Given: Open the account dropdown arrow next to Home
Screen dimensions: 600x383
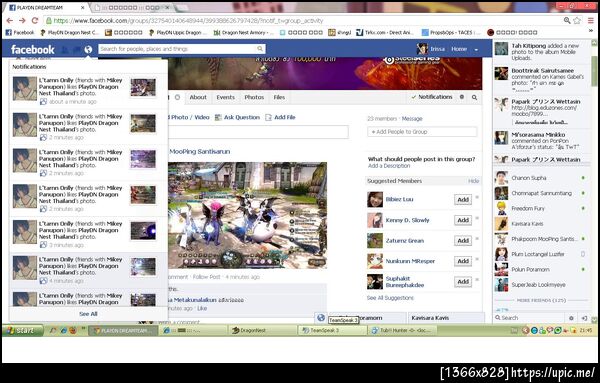Looking at the screenshot, I should click(476, 49).
